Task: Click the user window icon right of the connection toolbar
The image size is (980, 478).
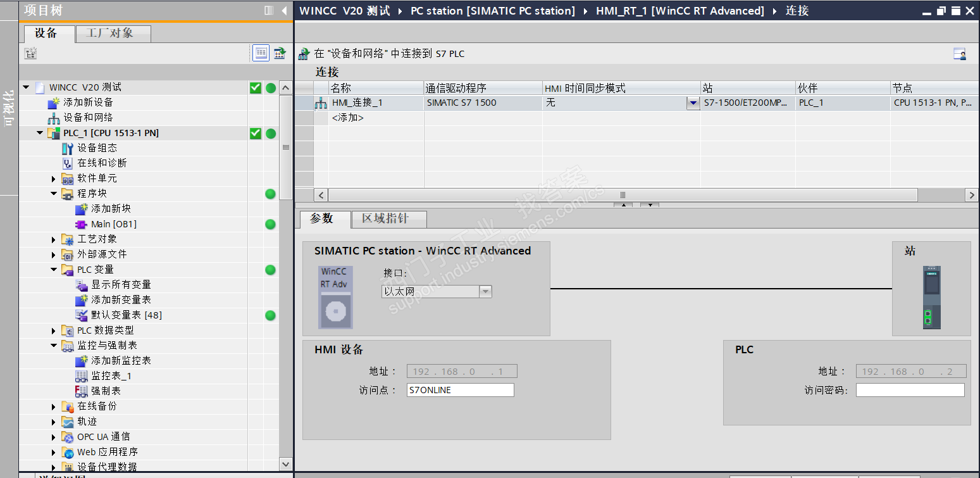Action: pyautogui.click(x=960, y=54)
